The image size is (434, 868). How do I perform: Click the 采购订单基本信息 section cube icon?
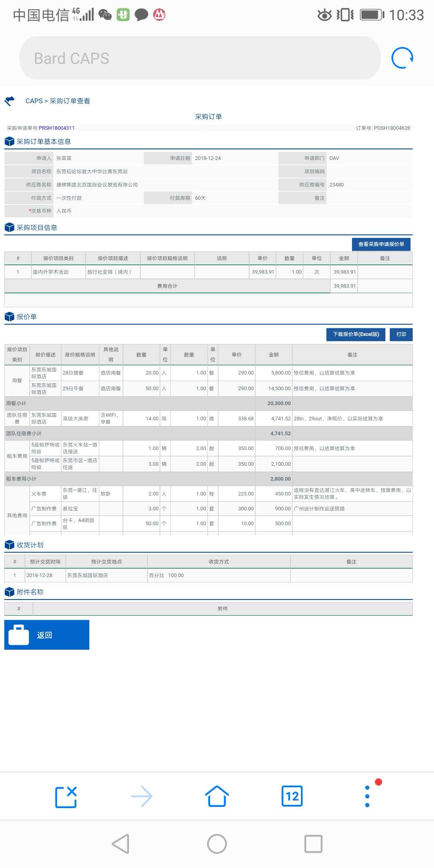[x=9, y=141]
